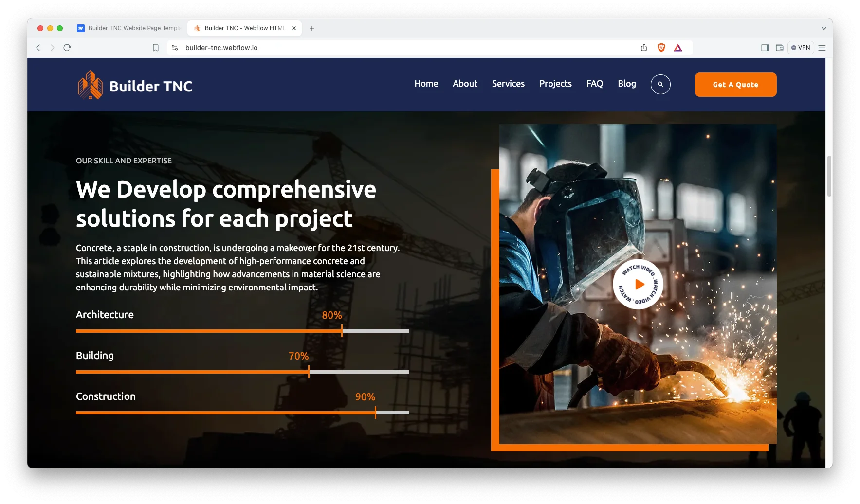
Task: Bookmark this page with the bookmark icon
Action: click(x=156, y=48)
